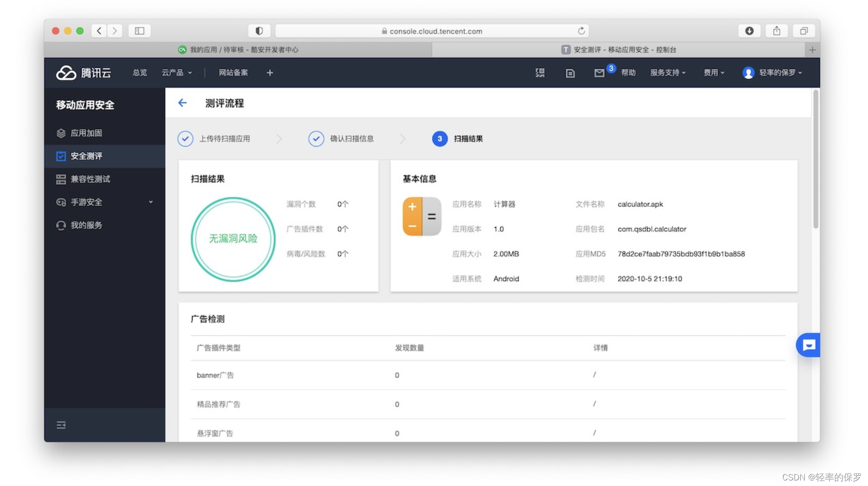Click the Safari forward navigation arrow
This screenshot has width=868, height=486.
[x=115, y=31]
